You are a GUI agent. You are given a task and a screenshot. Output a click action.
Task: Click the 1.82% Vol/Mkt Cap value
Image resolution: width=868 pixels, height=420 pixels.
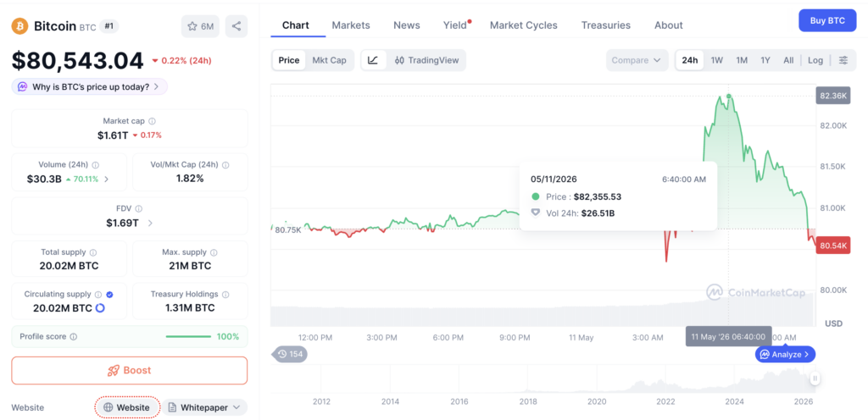(x=190, y=179)
